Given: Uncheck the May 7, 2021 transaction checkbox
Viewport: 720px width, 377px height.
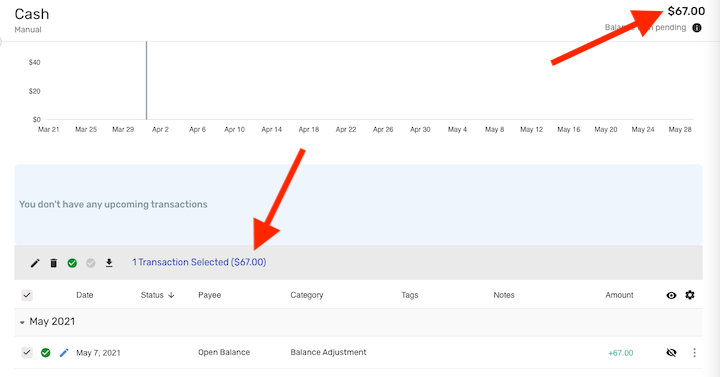Looking at the screenshot, I should (27, 353).
